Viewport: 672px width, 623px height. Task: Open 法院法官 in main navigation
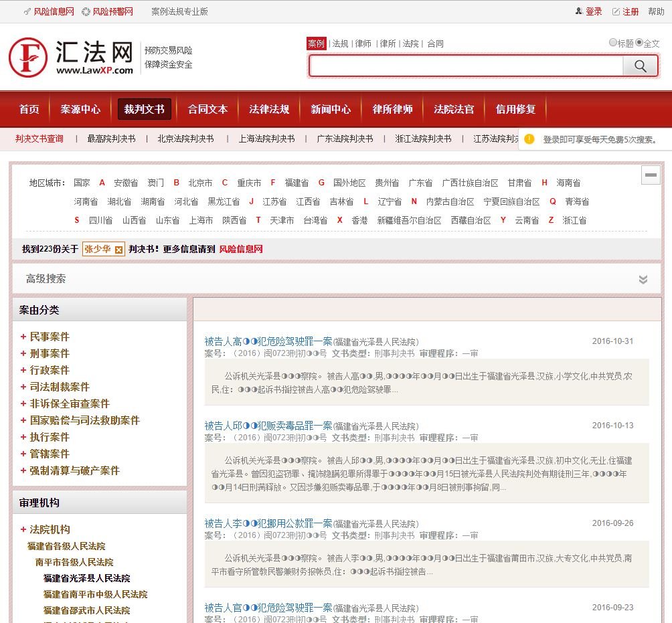pos(454,109)
